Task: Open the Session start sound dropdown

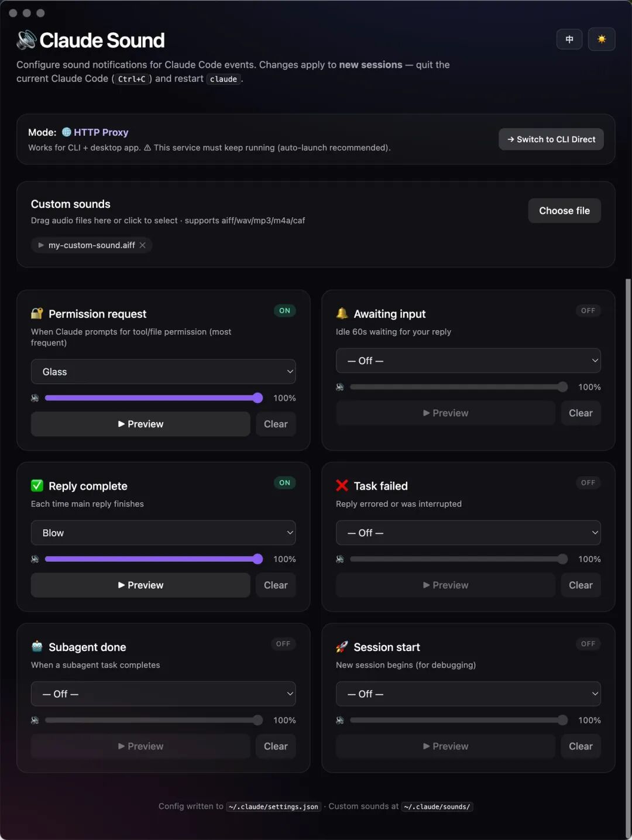Action: (468, 694)
